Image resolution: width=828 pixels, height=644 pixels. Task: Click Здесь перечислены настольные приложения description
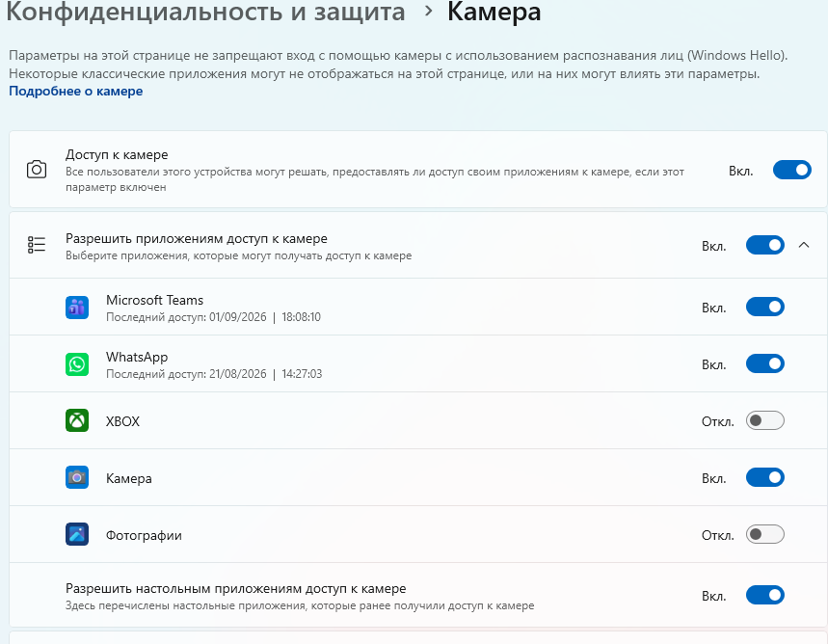tap(300, 605)
